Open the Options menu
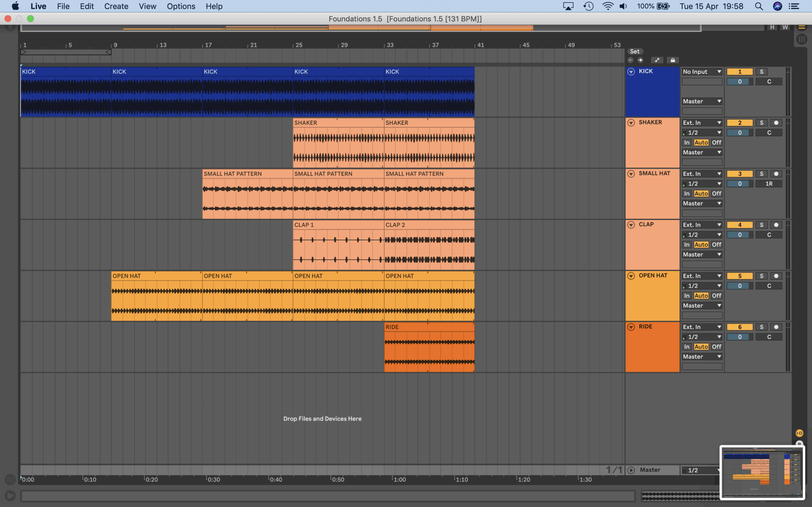Screen dimensions: 812x507 tap(181, 6)
